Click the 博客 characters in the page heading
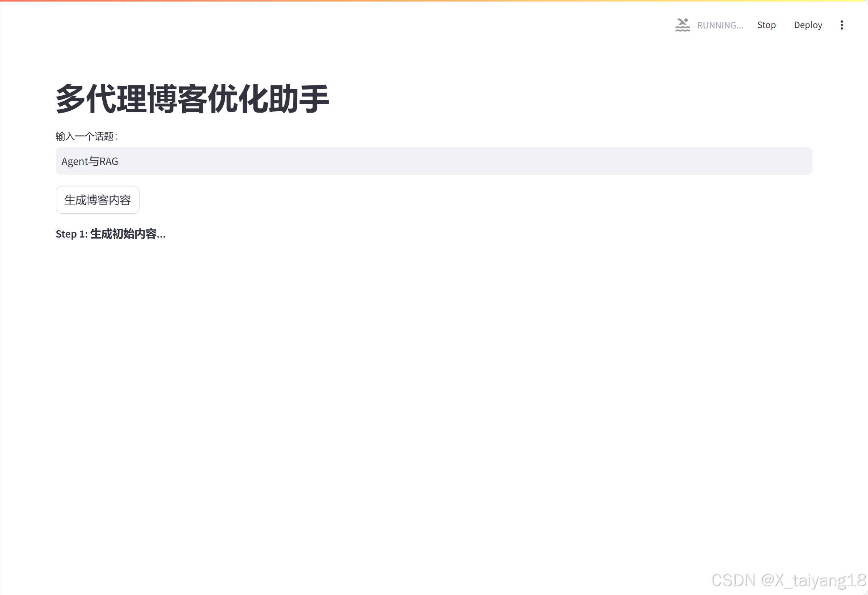This screenshot has width=868, height=595. pos(178,99)
